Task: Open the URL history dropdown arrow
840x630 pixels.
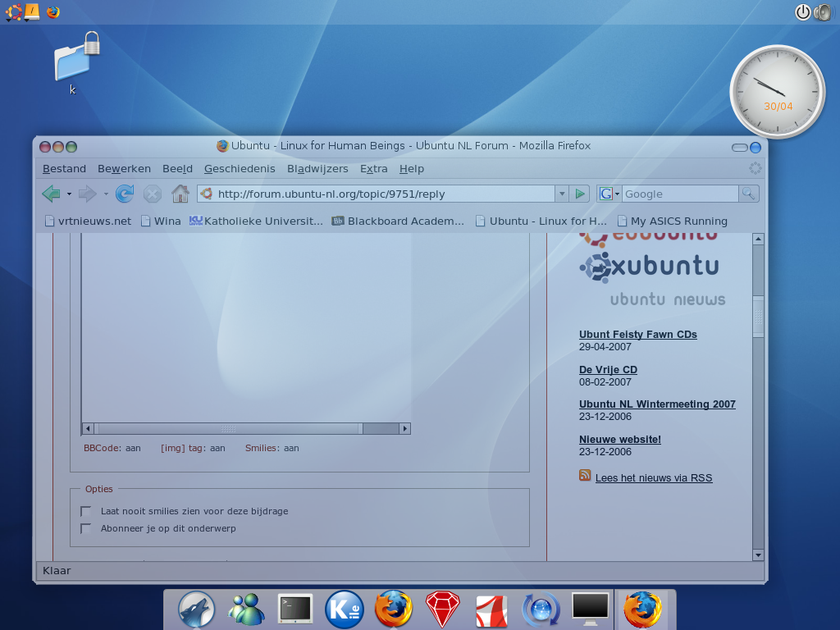Action: tap(562, 194)
